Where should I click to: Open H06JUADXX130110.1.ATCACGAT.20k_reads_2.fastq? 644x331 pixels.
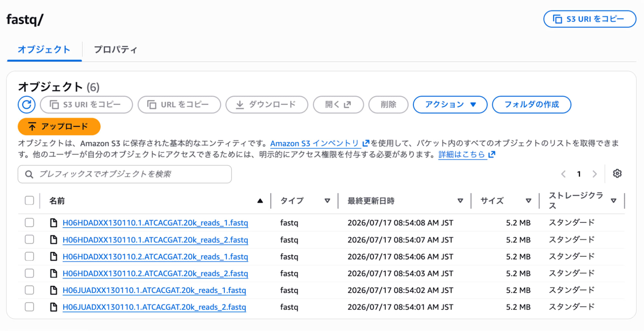pos(154,307)
